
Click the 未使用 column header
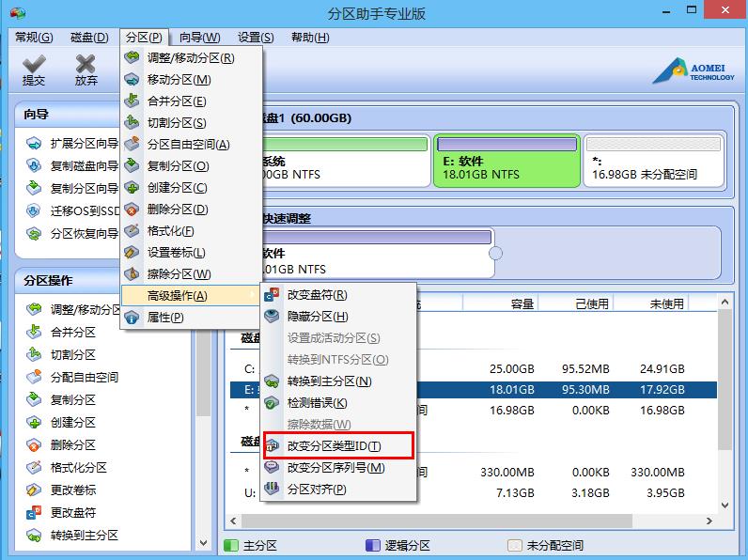tap(651, 303)
